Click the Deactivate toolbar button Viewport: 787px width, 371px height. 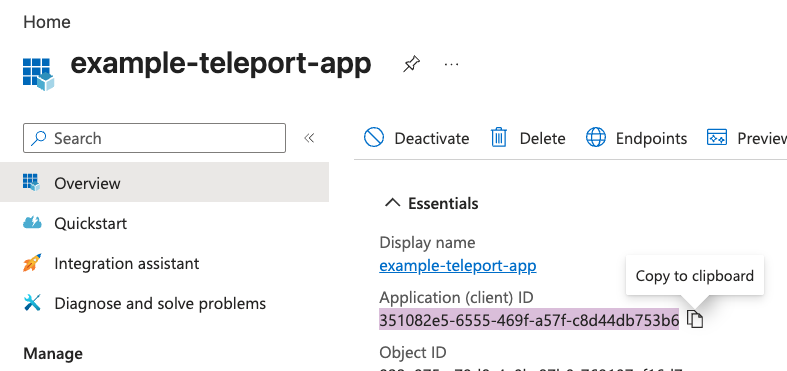(x=417, y=138)
